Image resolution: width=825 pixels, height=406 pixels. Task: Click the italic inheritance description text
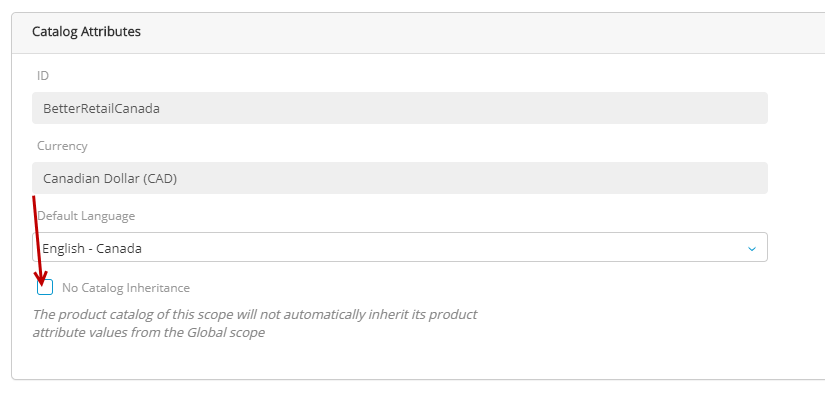(255, 323)
